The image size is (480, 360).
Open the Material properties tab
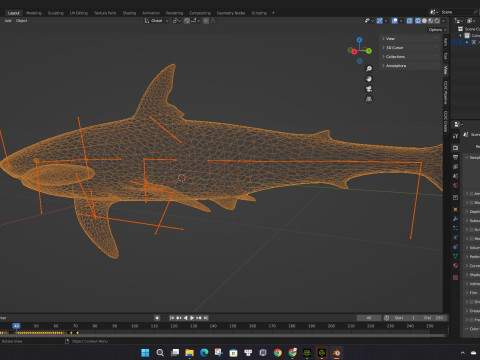pyautogui.click(x=455, y=266)
